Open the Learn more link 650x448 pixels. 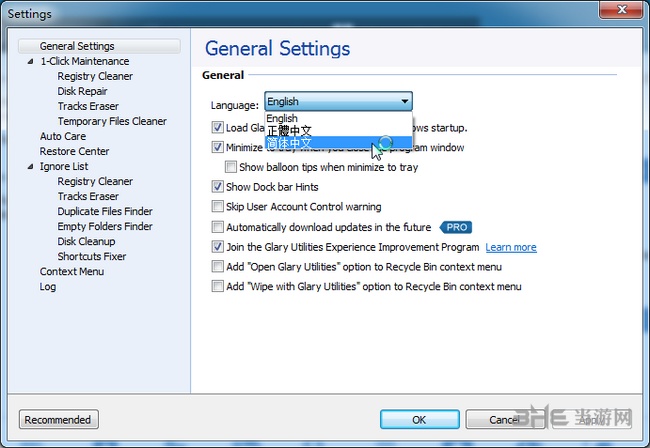[x=511, y=247]
